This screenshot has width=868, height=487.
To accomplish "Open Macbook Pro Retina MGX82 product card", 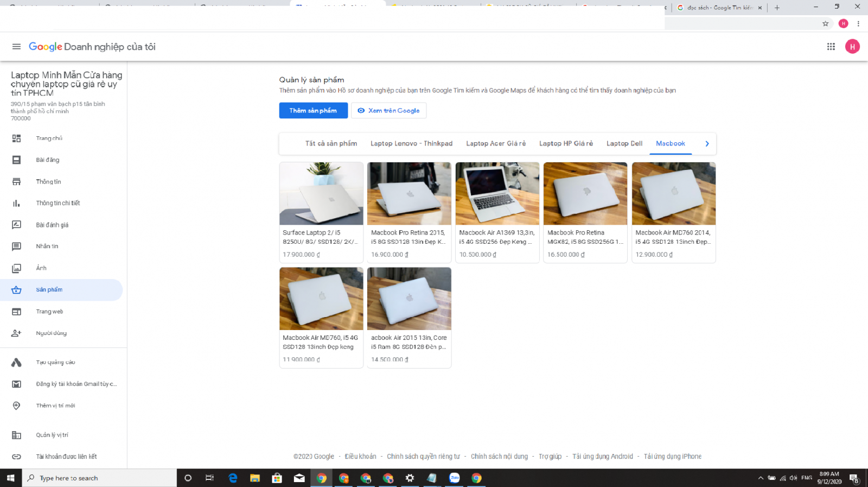I will pos(585,212).
